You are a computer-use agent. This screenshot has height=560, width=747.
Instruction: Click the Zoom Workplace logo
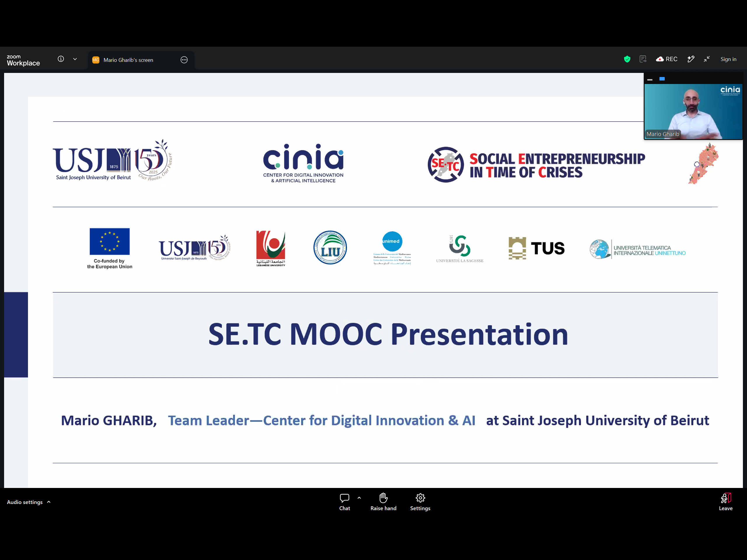click(23, 60)
